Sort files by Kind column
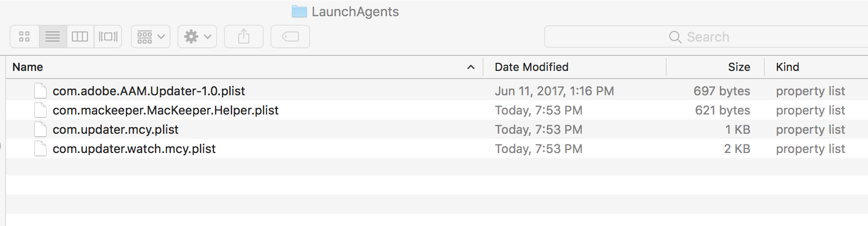The image size is (868, 226). [788, 67]
